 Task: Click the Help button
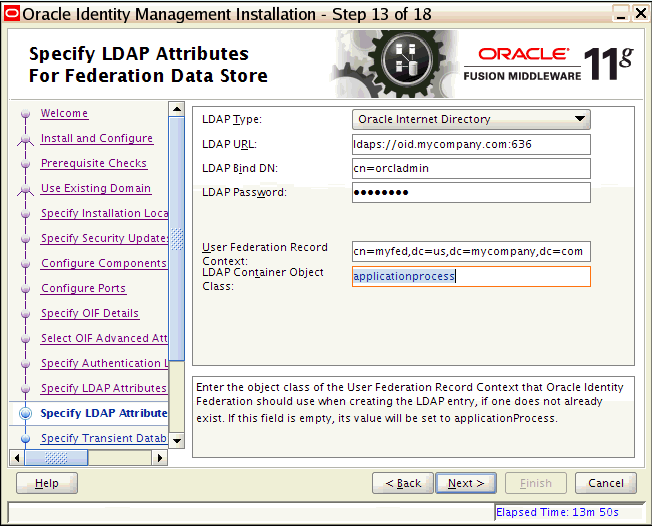click(47, 483)
